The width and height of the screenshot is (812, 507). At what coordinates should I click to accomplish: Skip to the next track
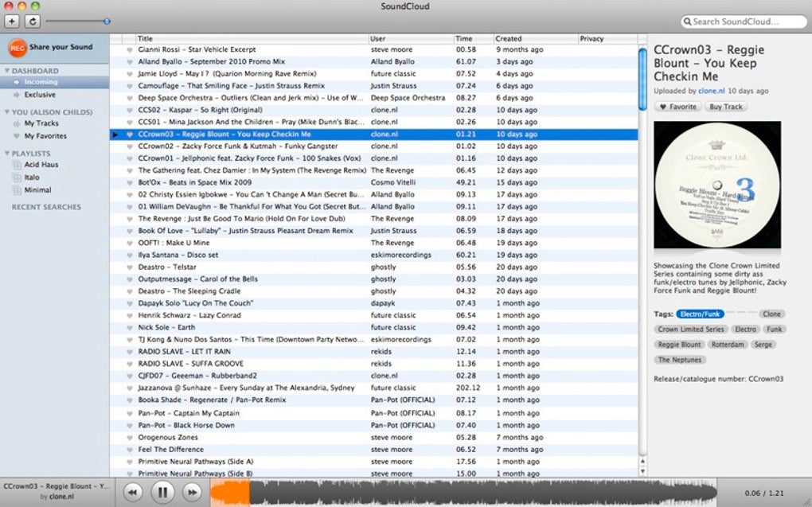point(191,493)
